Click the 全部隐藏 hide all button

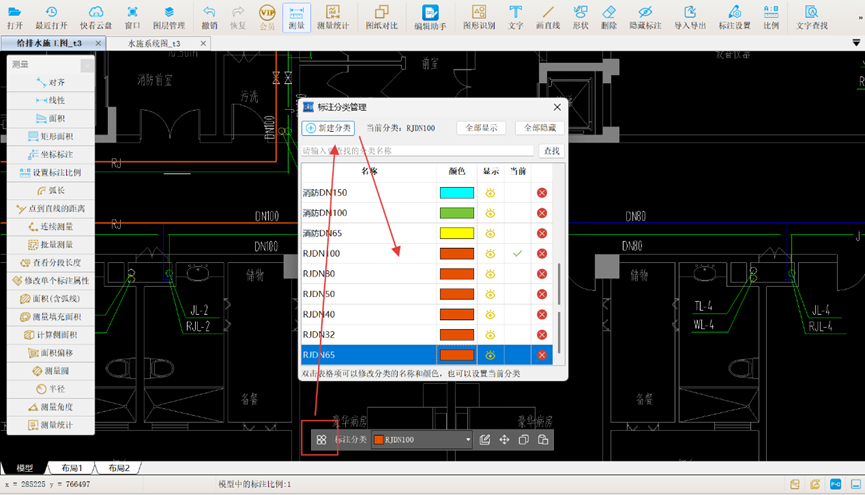[x=540, y=128]
